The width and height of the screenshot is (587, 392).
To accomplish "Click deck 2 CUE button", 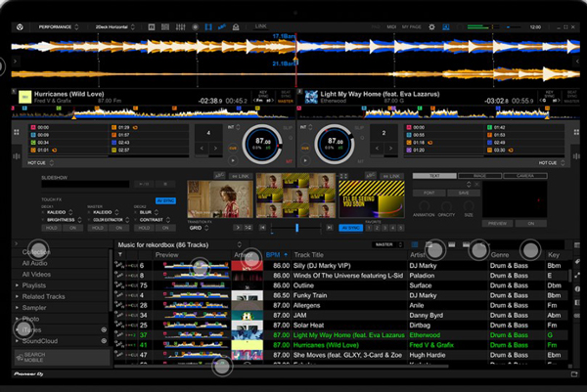I will (305, 149).
